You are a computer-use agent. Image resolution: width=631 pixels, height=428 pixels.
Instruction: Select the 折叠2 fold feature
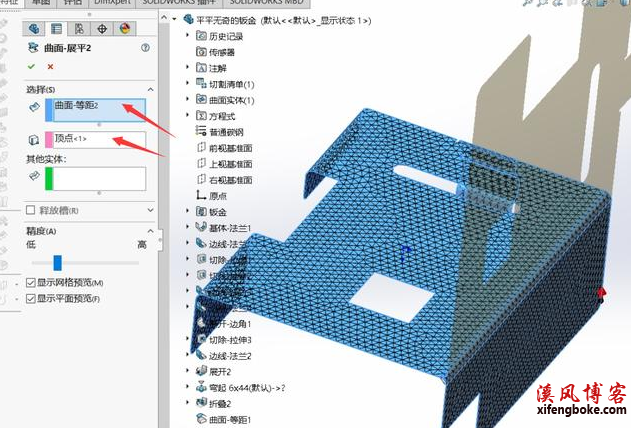pos(213,403)
